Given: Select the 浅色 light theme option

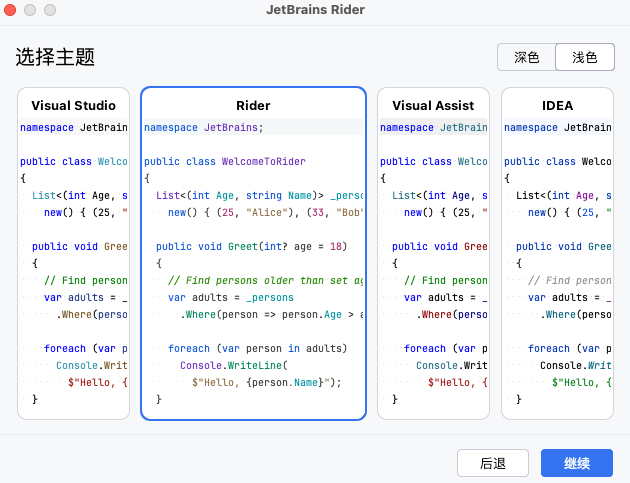Looking at the screenshot, I should click(585, 57).
